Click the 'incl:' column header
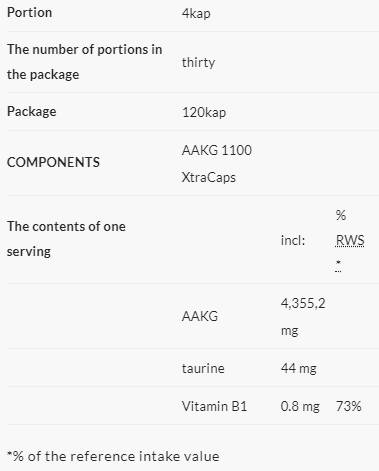Screen dimensions: 379x471 (x=293, y=240)
